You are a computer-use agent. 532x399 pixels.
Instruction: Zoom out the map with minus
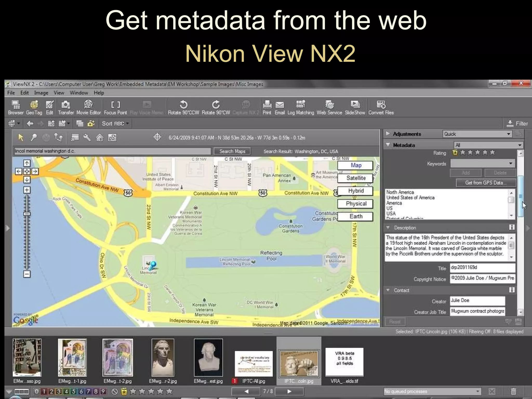pos(27,274)
